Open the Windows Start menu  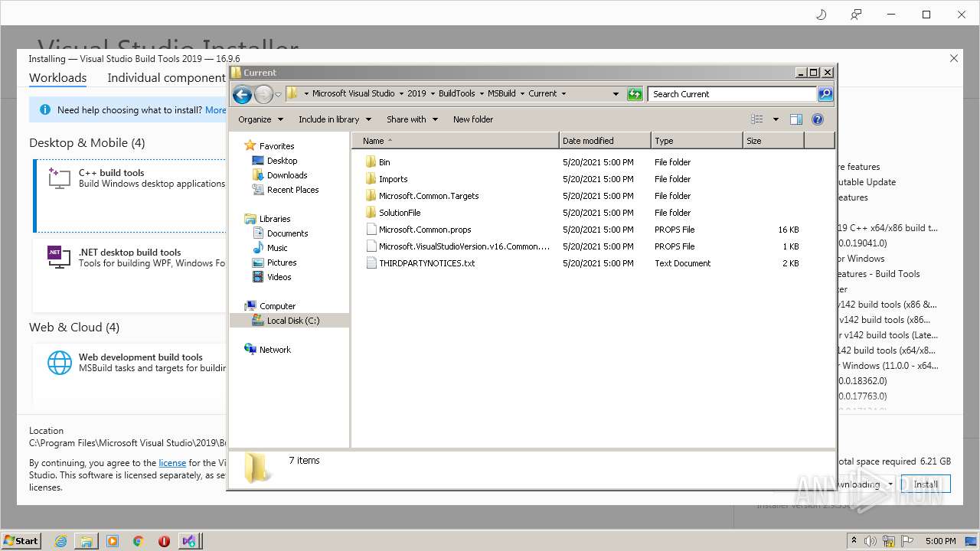[21, 540]
